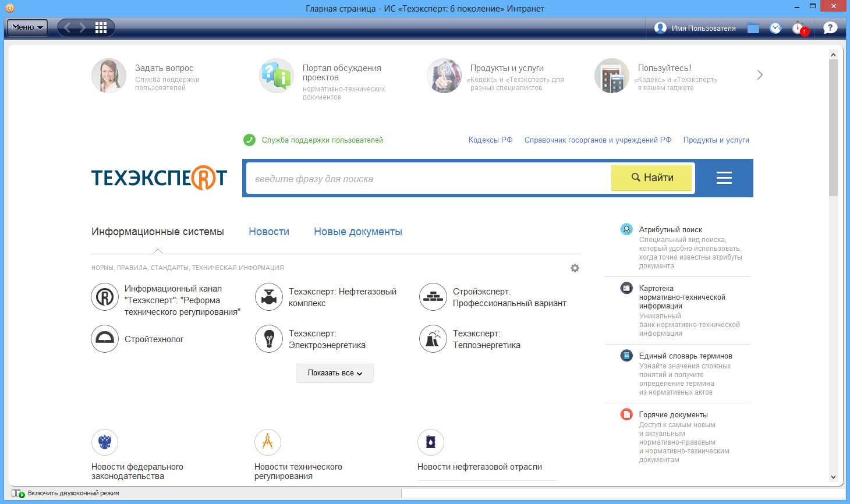Viewport: 850px width, 504px height.
Task: Click the Портал обсуждения проектов heading
Action: coord(342,73)
